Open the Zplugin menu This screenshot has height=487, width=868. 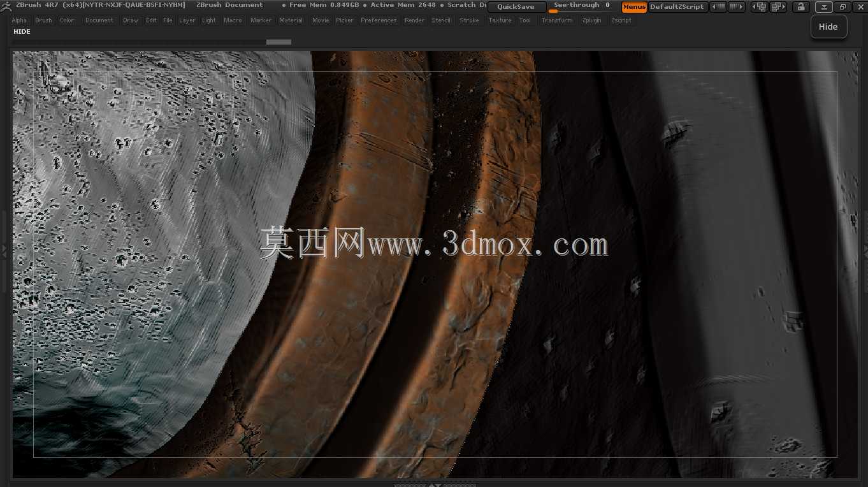(591, 20)
